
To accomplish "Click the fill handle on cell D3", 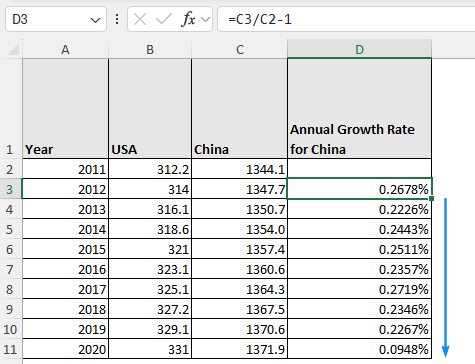I will click(432, 199).
